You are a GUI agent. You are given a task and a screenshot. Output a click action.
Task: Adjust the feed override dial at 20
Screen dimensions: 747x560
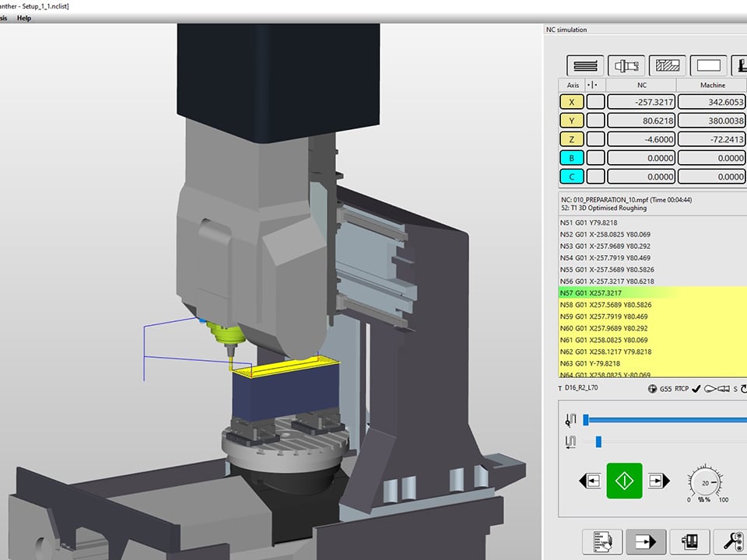point(705,482)
